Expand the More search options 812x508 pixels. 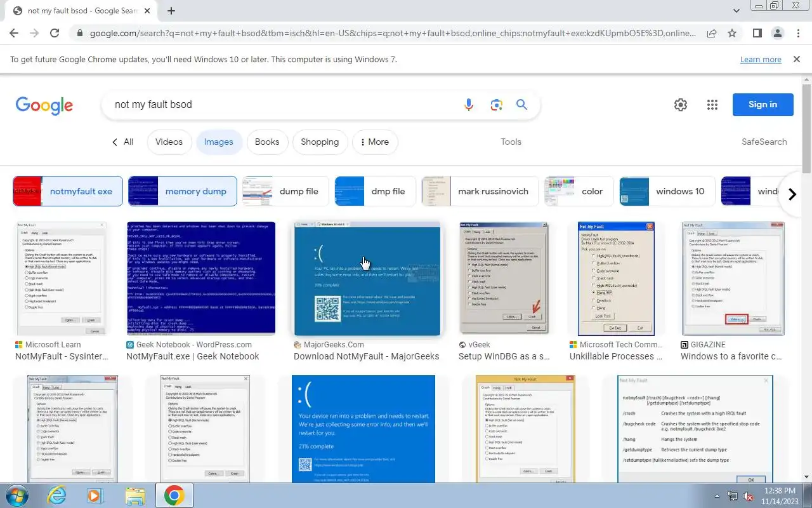375,142
